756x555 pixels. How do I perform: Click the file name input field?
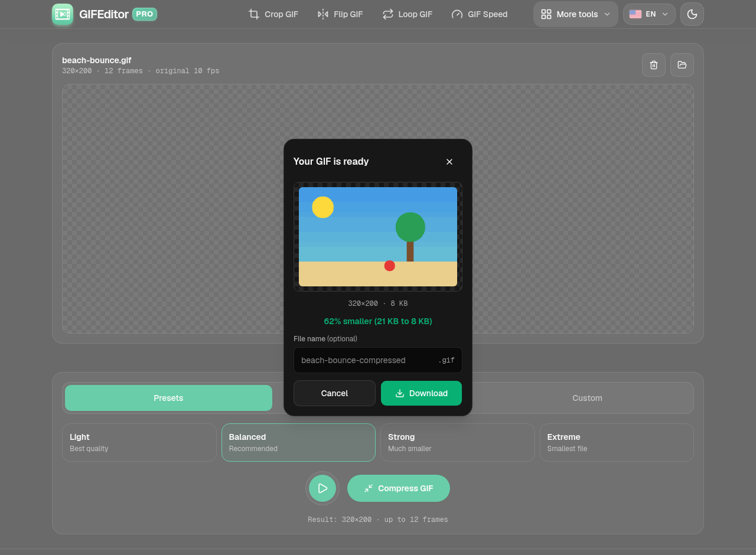pos(378,360)
